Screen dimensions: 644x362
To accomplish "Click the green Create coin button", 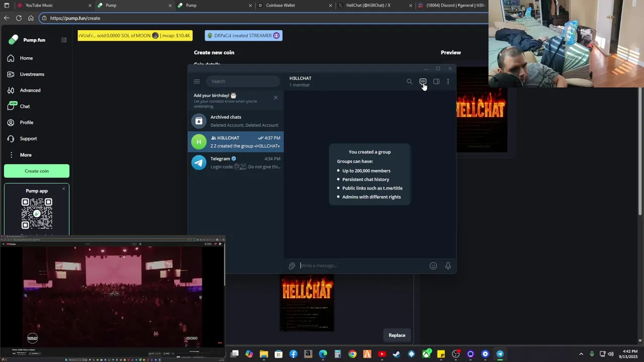I will coord(37,171).
